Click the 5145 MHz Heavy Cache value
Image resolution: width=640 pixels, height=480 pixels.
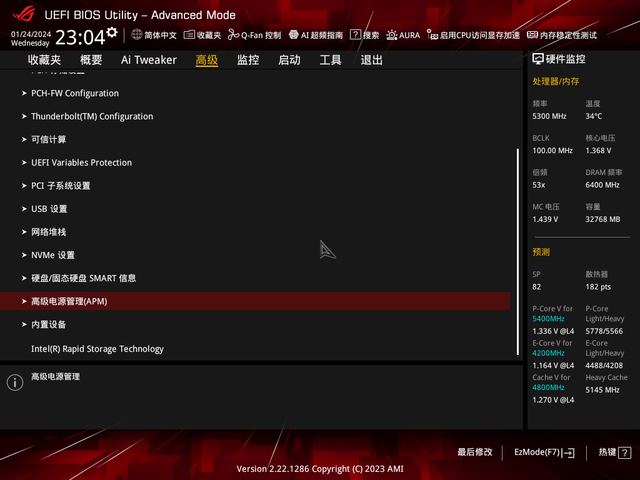coord(602,390)
